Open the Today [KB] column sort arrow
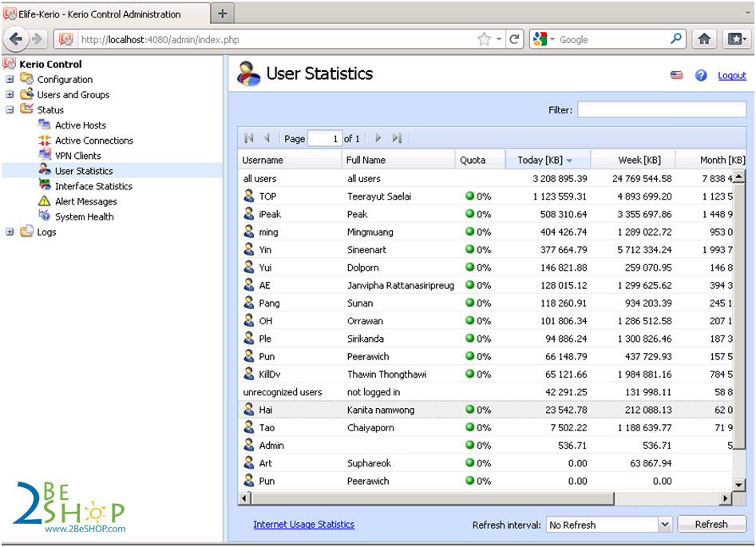Viewport: 756px width, 547px height. [x=569, y=161]
